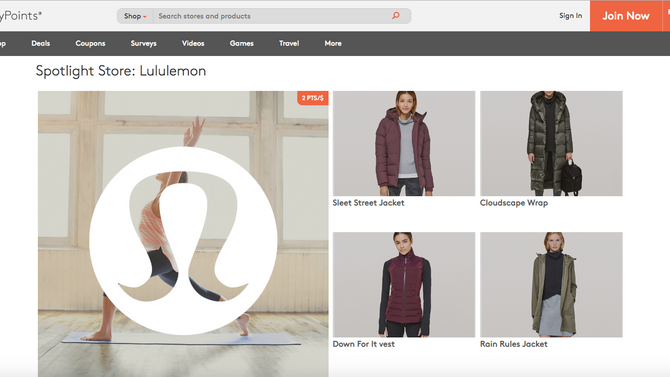Open the Coupons menu item
Viewport: 670px width, 377px height.
[x=90, y=43]
